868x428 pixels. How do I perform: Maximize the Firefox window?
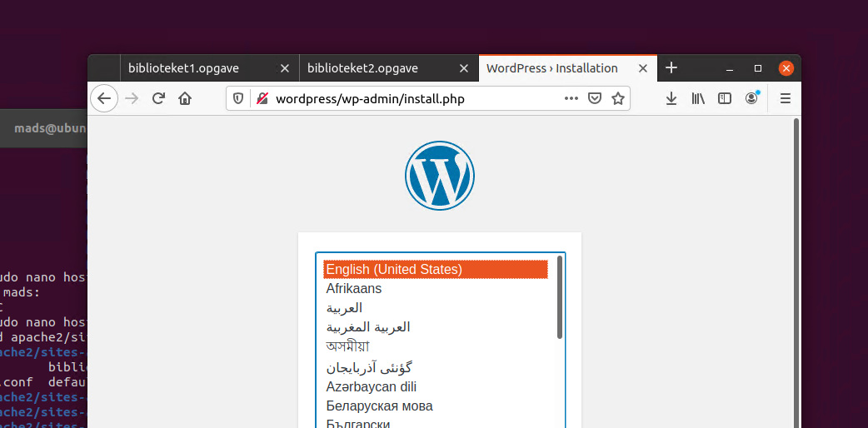[x=758, y=68]
